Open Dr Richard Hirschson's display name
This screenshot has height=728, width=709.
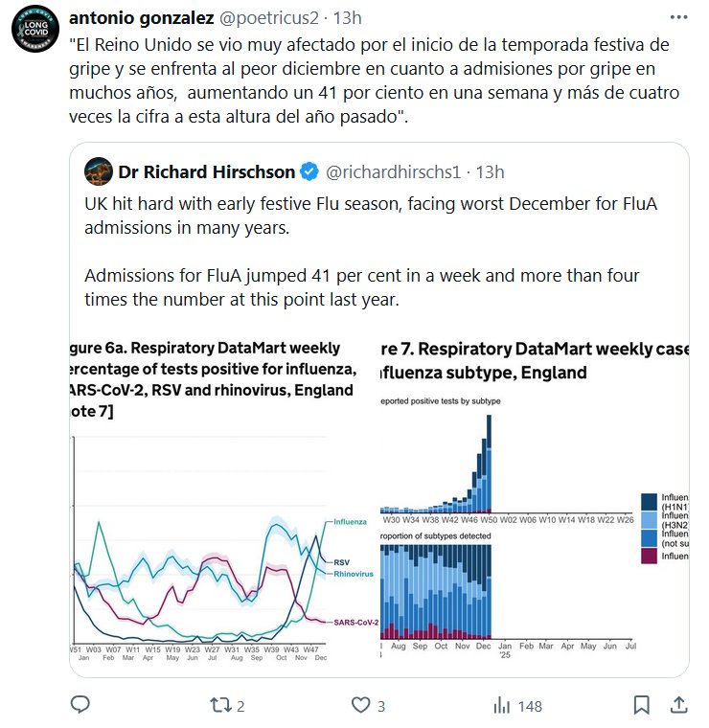[x=207, y=172]
